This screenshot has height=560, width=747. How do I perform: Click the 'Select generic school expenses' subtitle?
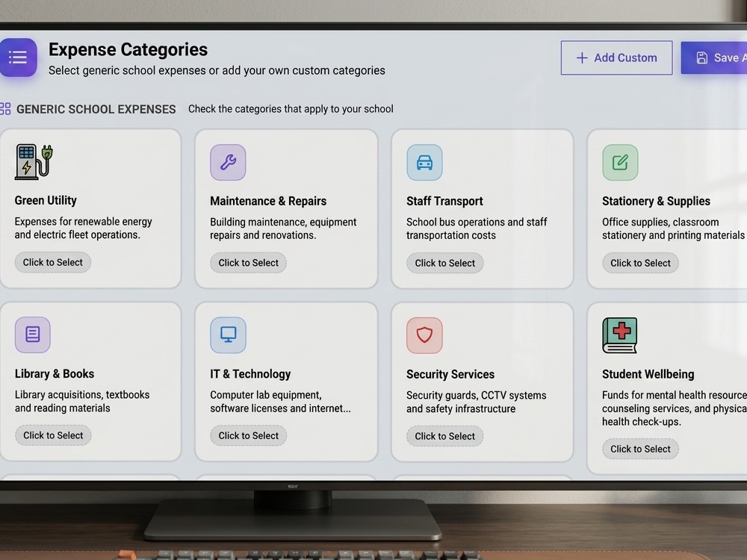tap(217, 70)
